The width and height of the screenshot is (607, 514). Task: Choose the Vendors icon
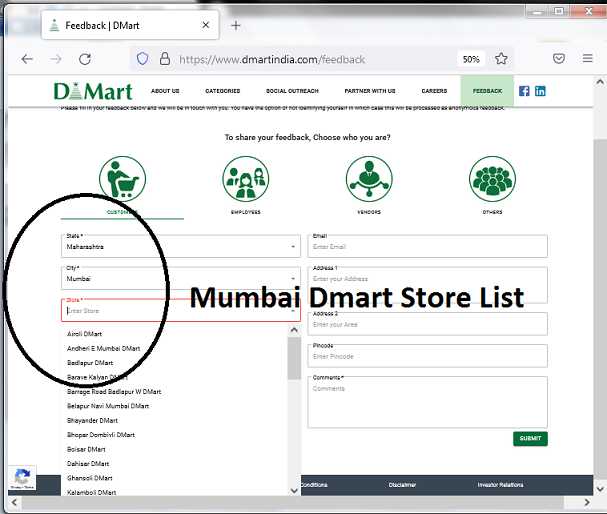(x=369, y=179)
